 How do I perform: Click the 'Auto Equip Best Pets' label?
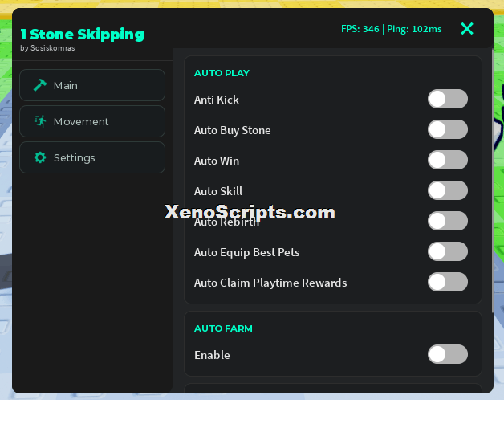point(246,252)
